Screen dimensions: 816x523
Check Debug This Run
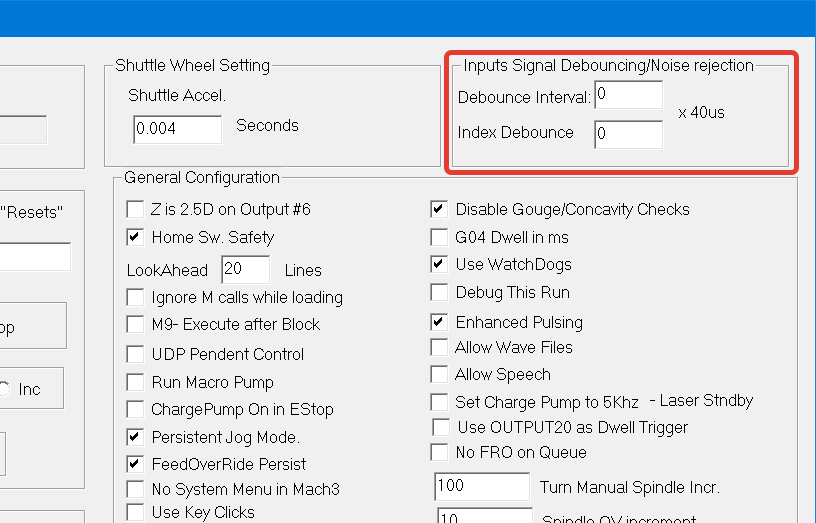(438, 293)
